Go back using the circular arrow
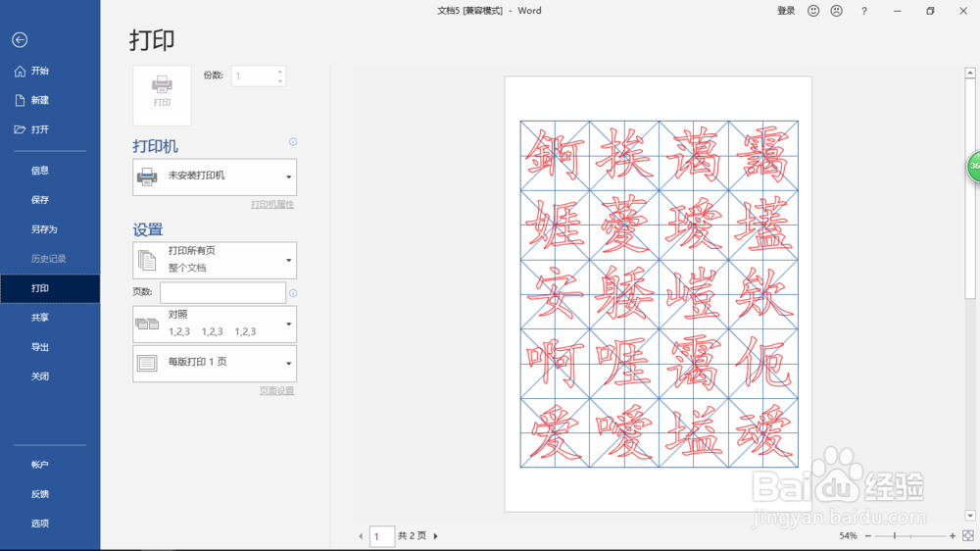The image size is (980, 551). tap(20, 40)
